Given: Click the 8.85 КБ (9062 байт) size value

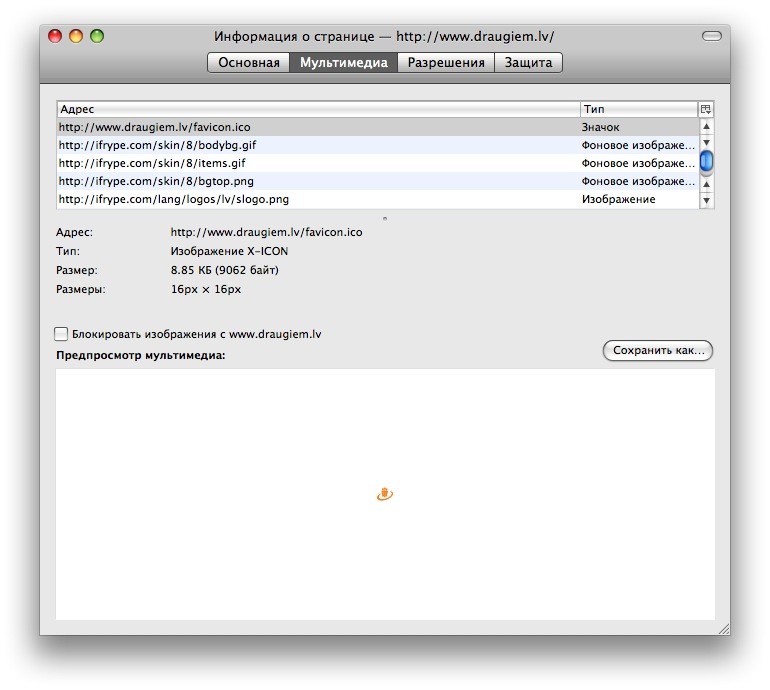Looking at the screenshot, I should pyautogui.click(x=224, y=270).
